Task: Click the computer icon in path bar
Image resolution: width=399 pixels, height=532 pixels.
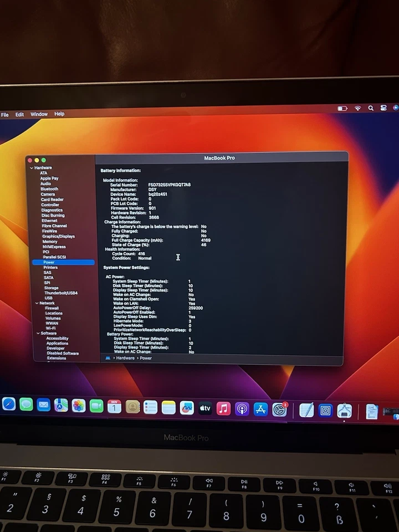Action: pos(108,358)
